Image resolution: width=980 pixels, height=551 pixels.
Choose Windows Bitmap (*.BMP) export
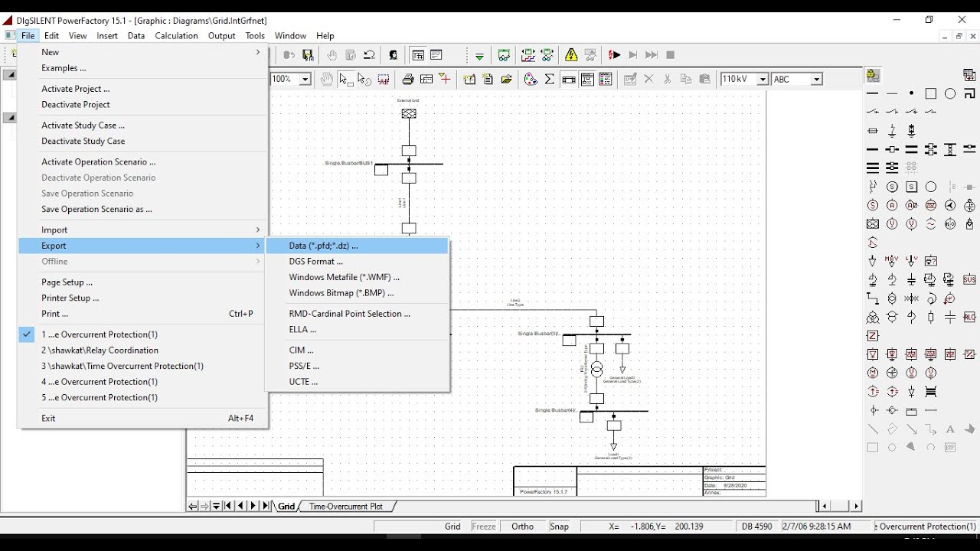pos(358,293)
